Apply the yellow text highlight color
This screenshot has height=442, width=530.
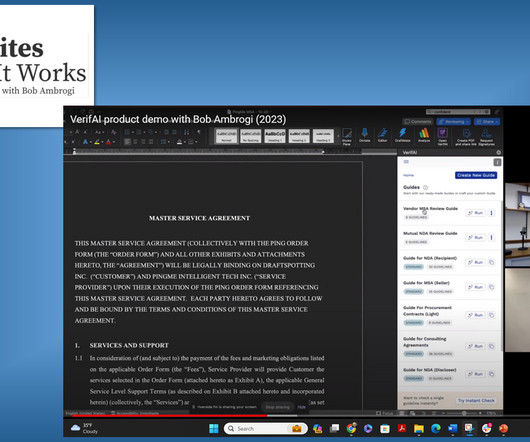tap(97, 142)
